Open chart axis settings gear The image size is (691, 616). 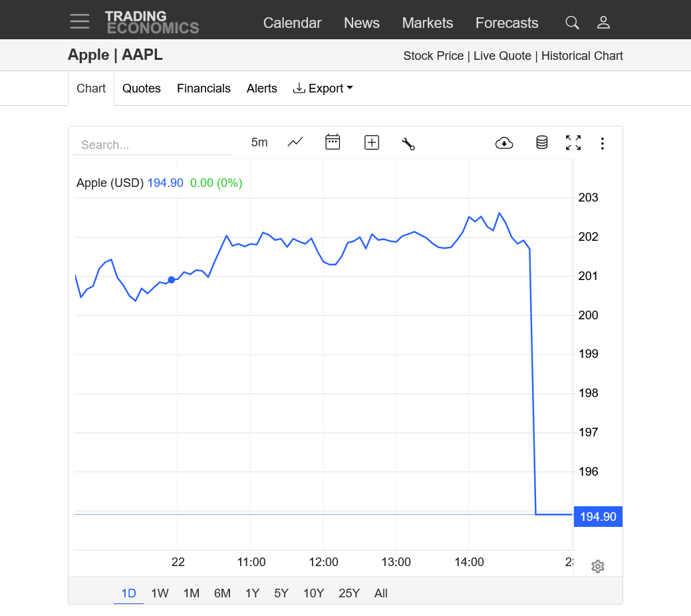point(598,566)
